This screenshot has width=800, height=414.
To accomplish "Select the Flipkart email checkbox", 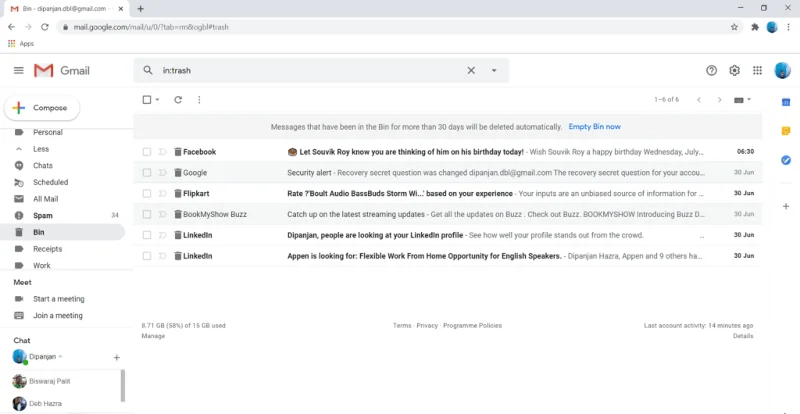I will pos(147,193).
